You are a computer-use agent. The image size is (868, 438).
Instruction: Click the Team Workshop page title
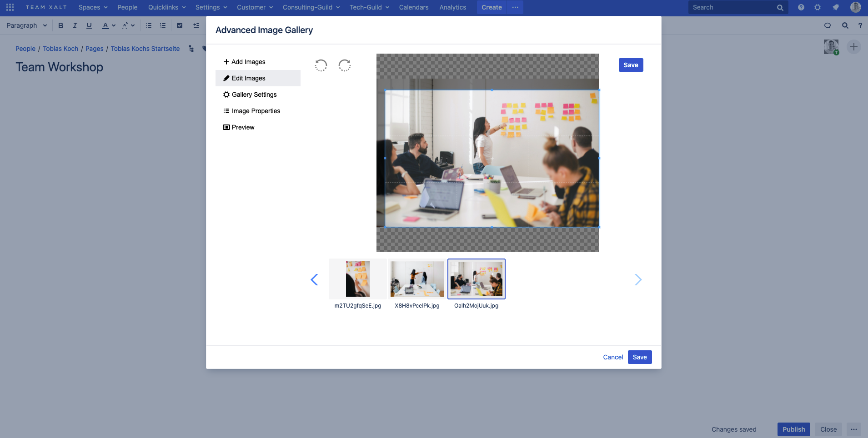click(x=60, y=67)
